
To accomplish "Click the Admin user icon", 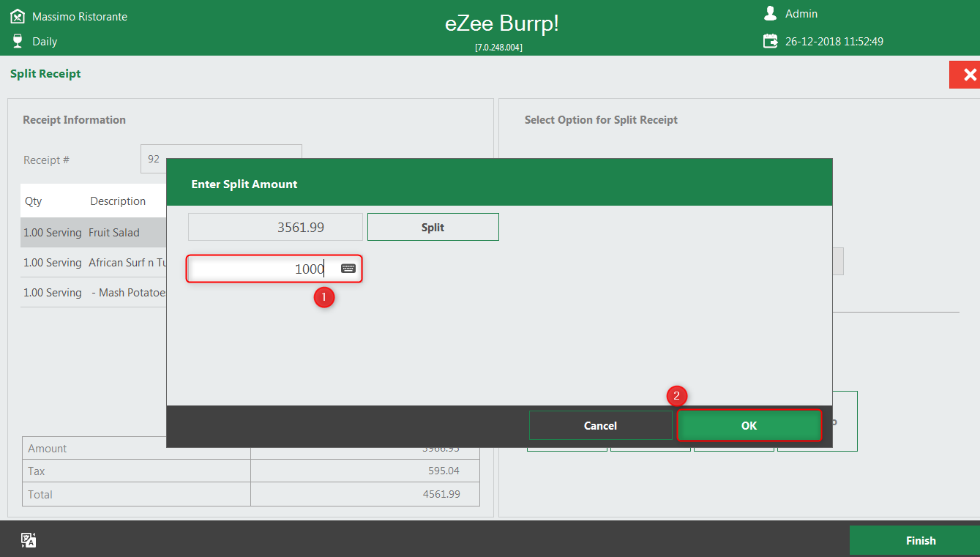I will click(x=770, y=13).
